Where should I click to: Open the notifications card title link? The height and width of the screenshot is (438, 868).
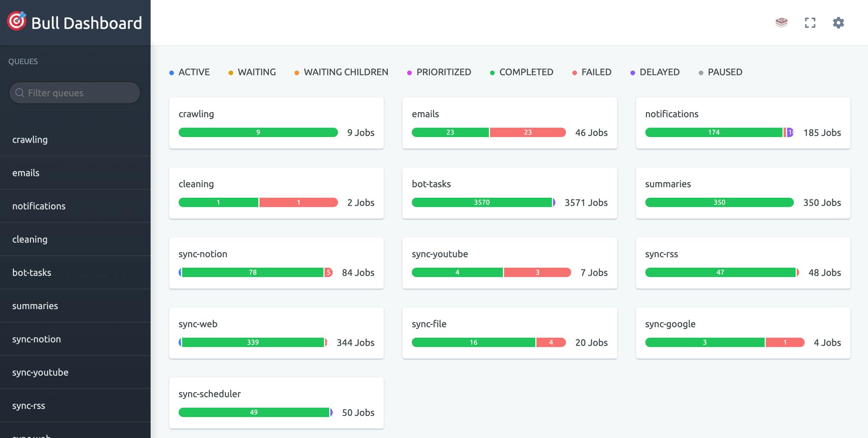pos(671,114)
